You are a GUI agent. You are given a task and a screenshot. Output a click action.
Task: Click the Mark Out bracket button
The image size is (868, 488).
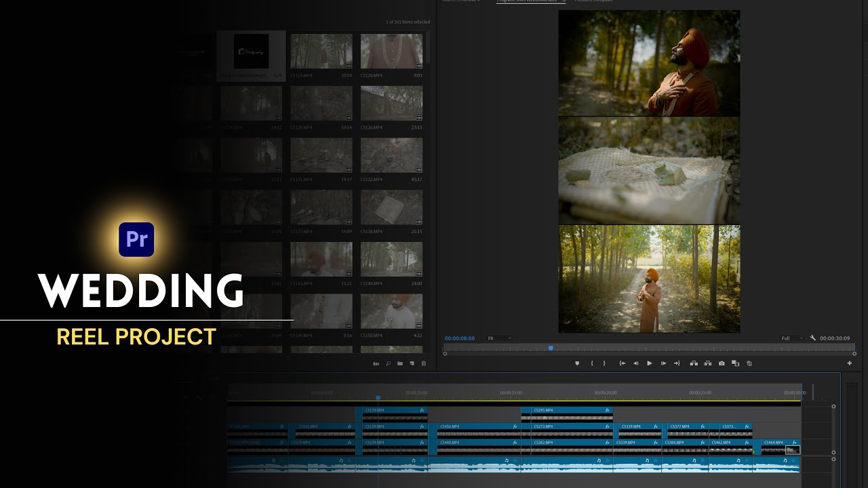tap(604, 363)
